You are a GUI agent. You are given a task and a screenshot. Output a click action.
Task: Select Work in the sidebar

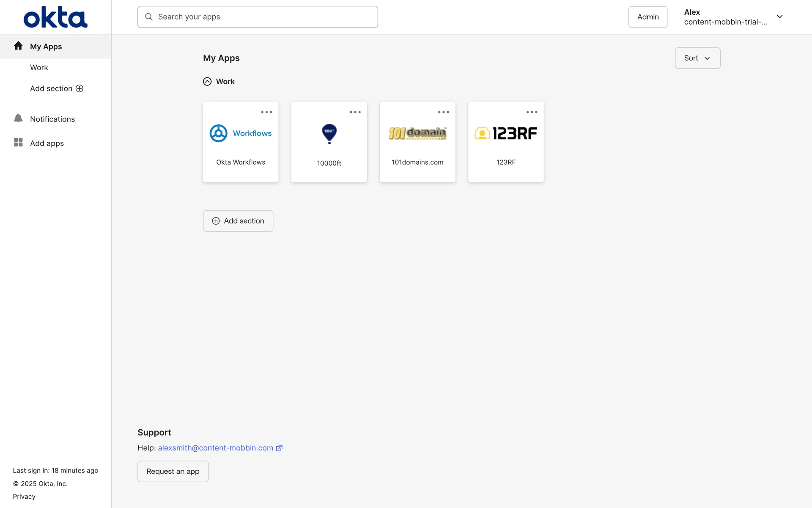click(x=39, y=68)
